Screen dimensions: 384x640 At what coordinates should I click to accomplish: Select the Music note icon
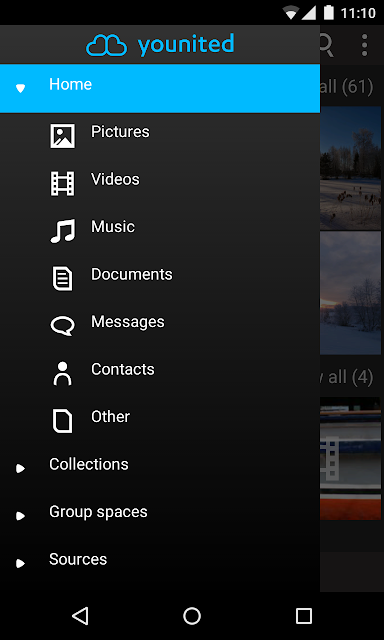coord(62,231)
